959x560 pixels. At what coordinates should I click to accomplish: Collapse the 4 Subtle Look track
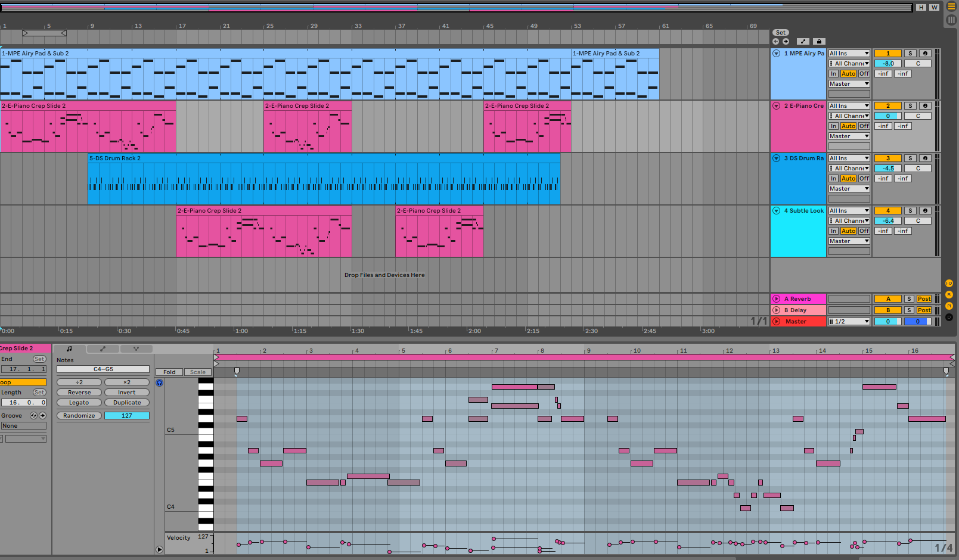coord(776,211)
